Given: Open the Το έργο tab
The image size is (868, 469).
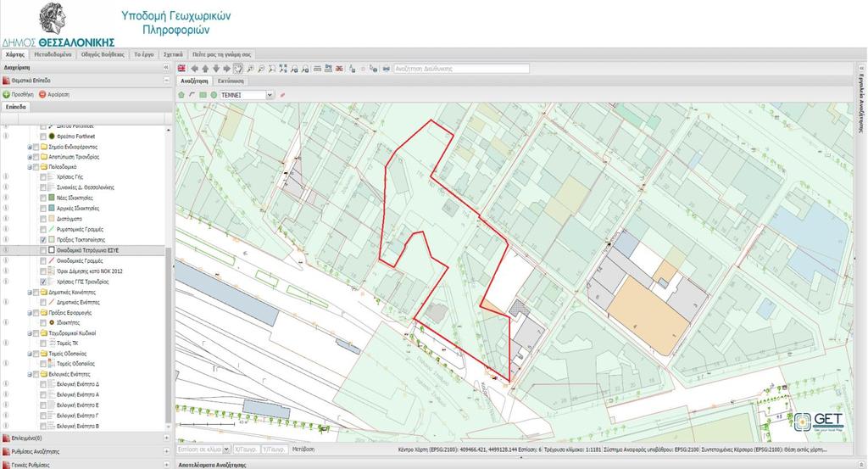Looking at the screenshot, I should point(144,54).
